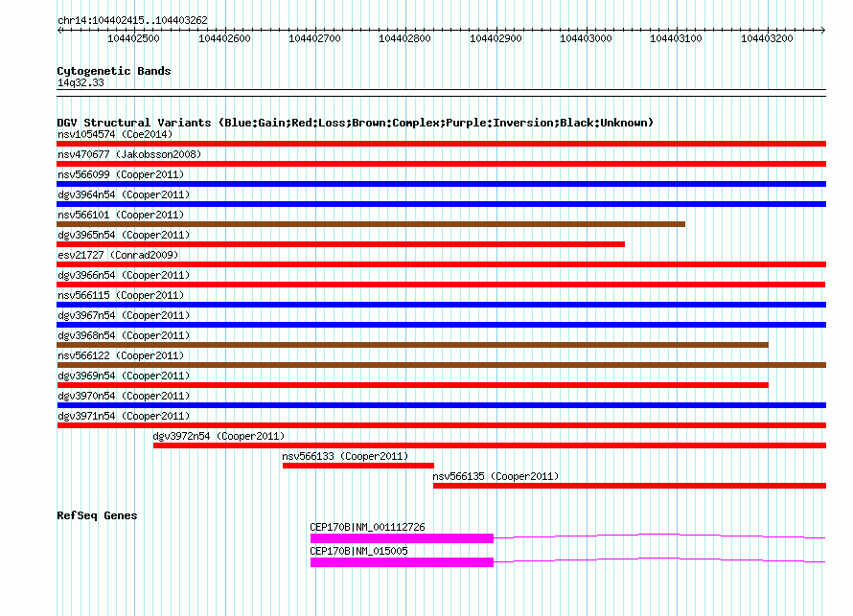Click the short red nsv566133 variant bar
The height and width of the screenshot is (616, 853).
358,466
